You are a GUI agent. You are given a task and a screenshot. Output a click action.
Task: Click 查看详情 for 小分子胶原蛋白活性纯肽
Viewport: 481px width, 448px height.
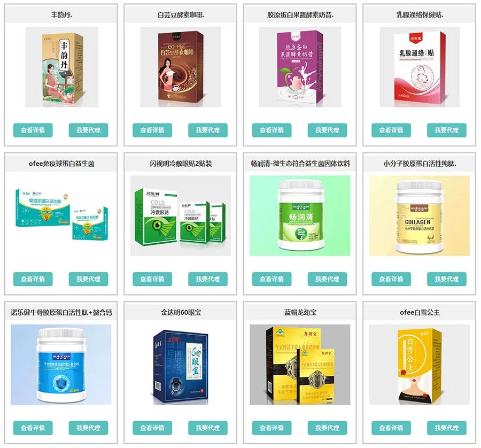pyautogui.click(x=391, y=279)
